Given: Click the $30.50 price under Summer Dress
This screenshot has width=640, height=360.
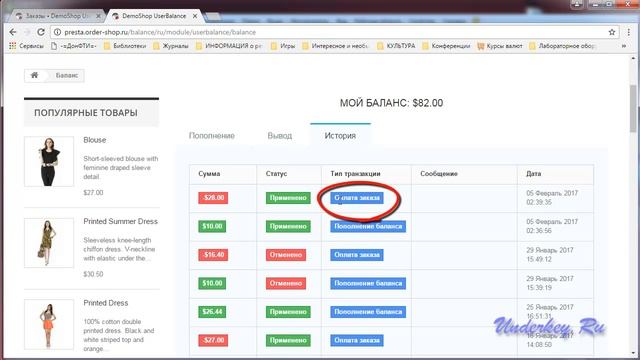Looking at the screenshot, I should [93, 274].
